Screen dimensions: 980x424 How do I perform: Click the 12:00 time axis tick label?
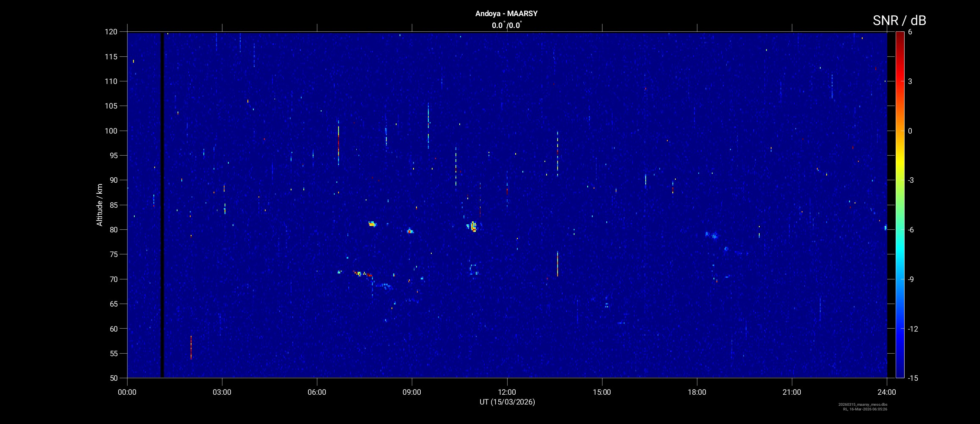click(x=507, y=392)
